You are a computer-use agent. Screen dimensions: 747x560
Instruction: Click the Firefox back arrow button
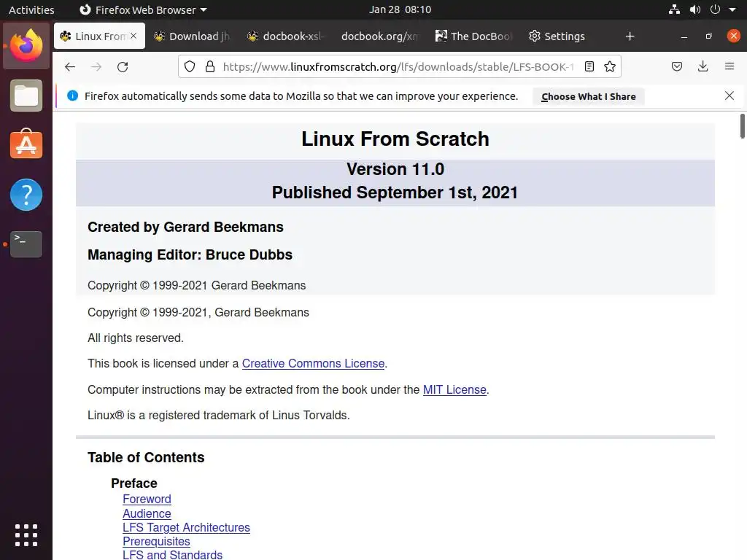70,66
